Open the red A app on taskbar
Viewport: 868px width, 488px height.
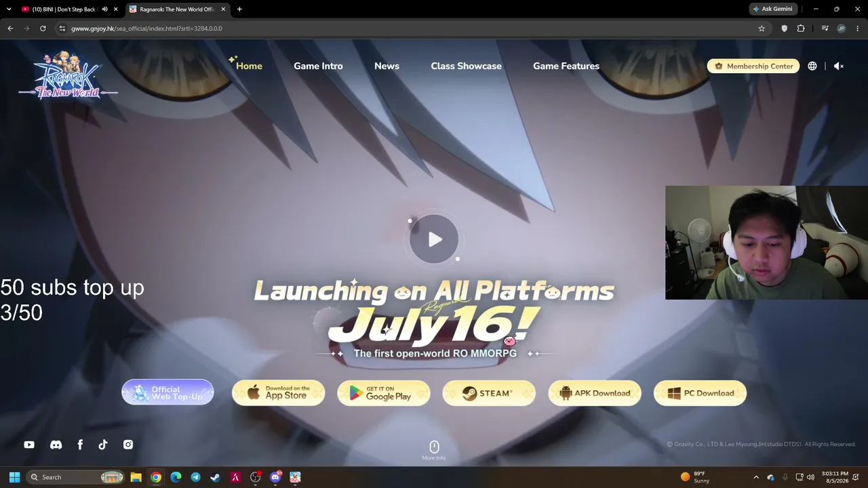click(235, 477)
